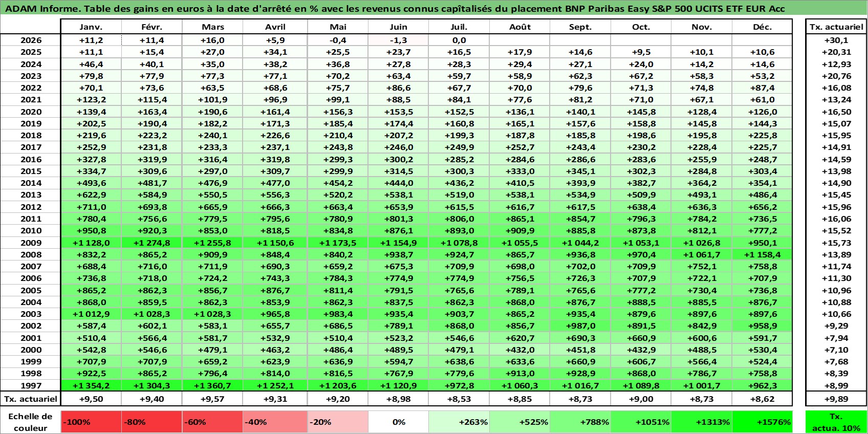Select the '+20,31' actuarial rate for 2025
Image resolution: width=868 pixels, height=434 pixels.
[x=836, y=52]
